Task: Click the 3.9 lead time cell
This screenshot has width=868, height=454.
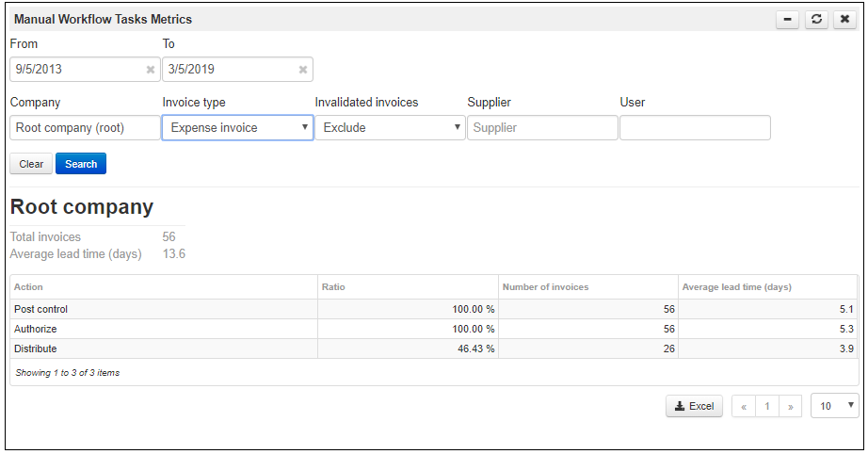Action: tap(768, 349)
